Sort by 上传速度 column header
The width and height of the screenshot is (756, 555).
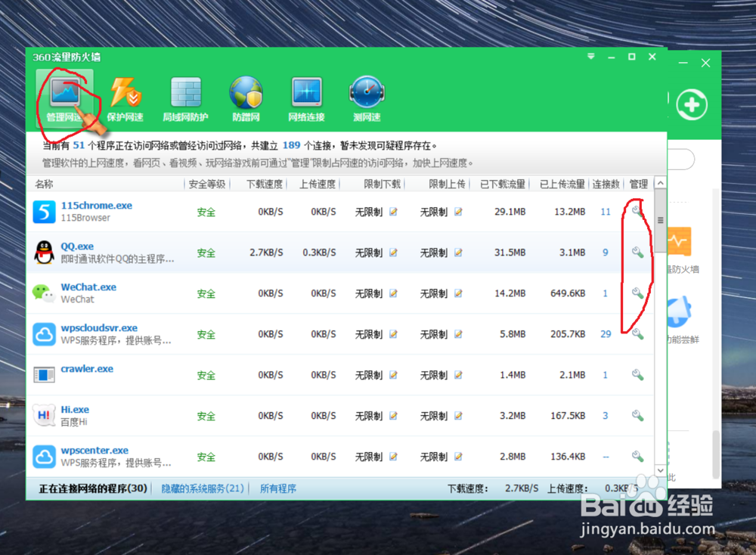click(x=318, y=184)
